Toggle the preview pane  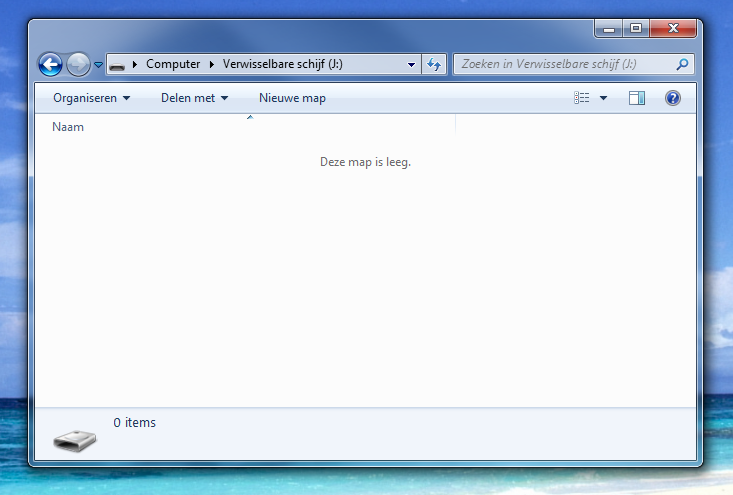[x=637, y=98]
